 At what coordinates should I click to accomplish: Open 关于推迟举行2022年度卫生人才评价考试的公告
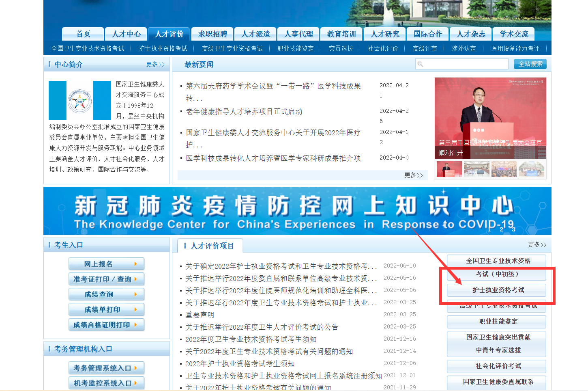262,327
